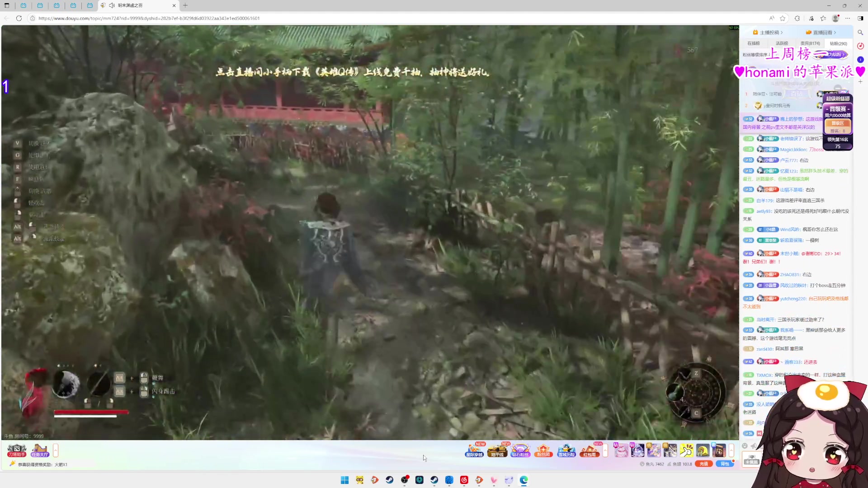Expand the gift list arrow

731,450
